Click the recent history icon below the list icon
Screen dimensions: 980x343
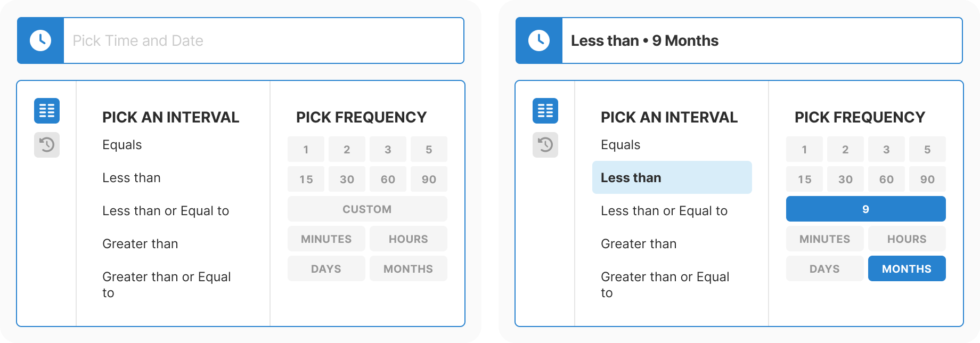click(x=47, y=145)
